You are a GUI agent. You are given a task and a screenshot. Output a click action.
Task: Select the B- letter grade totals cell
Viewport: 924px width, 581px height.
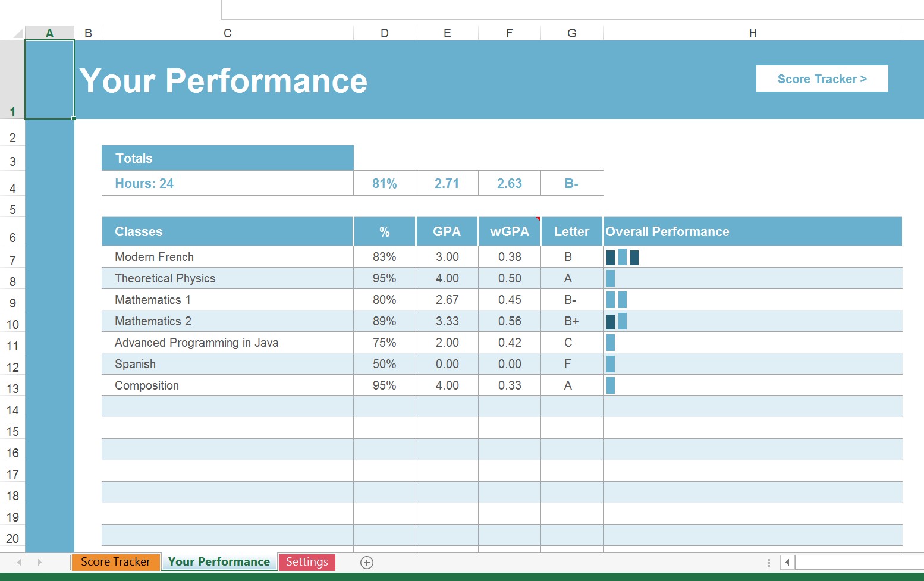(x=571, y=183)
